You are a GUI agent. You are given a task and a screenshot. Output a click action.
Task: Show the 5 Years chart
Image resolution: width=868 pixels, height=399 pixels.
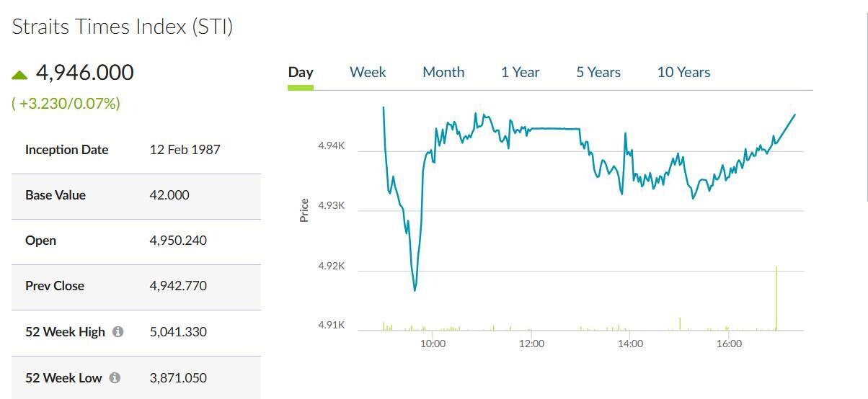598,72
